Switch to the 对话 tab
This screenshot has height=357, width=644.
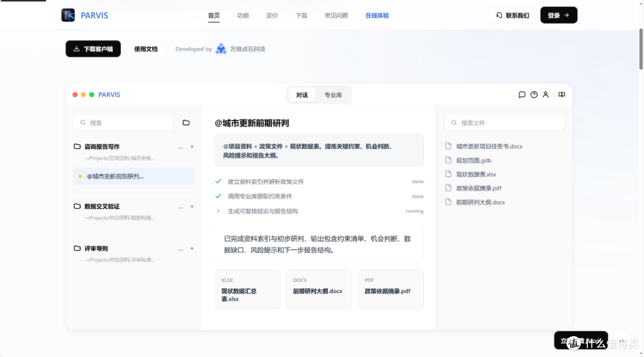click(302, 95)
